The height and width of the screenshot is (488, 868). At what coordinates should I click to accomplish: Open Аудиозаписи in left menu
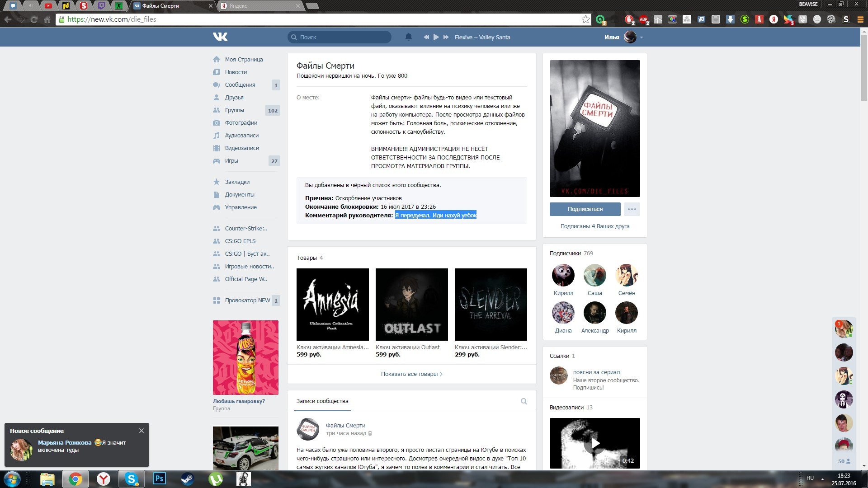tap(241, 135)
